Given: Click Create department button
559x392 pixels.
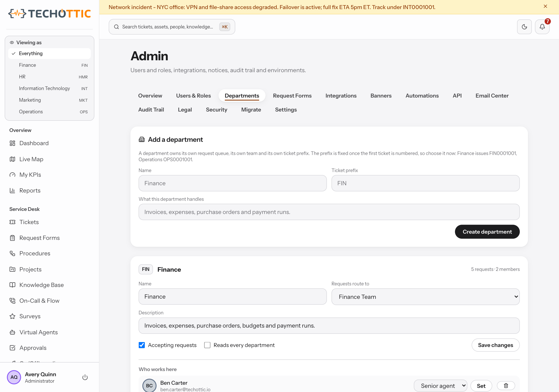Looking at the screenshot, I should coord(487,232).
